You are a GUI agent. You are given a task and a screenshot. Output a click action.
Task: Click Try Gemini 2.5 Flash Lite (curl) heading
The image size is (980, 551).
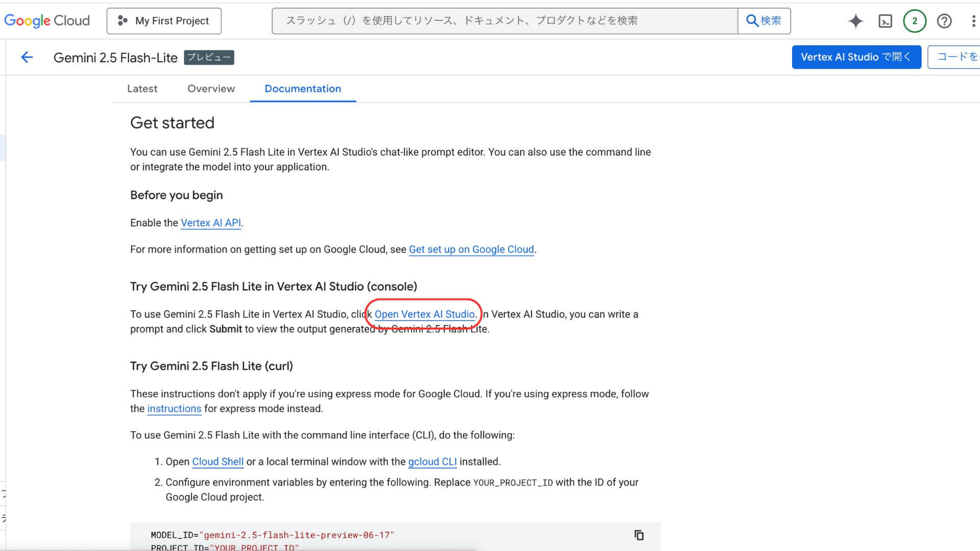(211, 366)
